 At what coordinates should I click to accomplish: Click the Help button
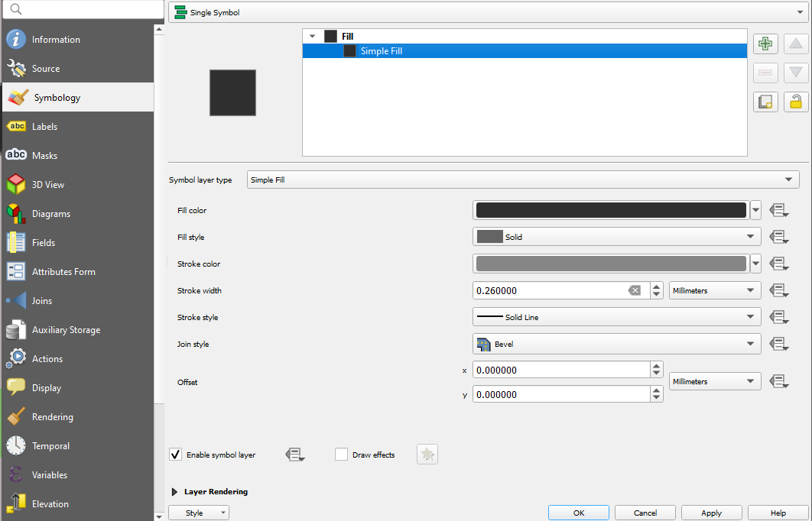778,513
